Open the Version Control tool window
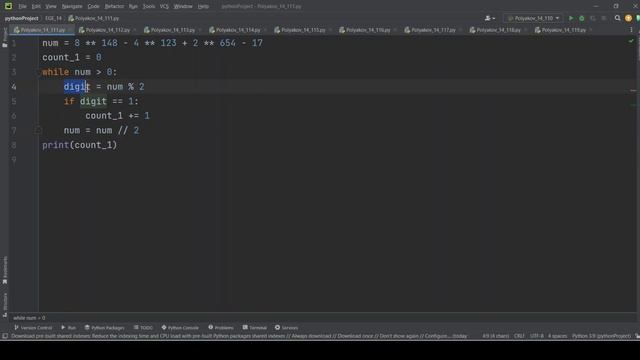This screenshot has width=640, height=360. click(33, 328)
